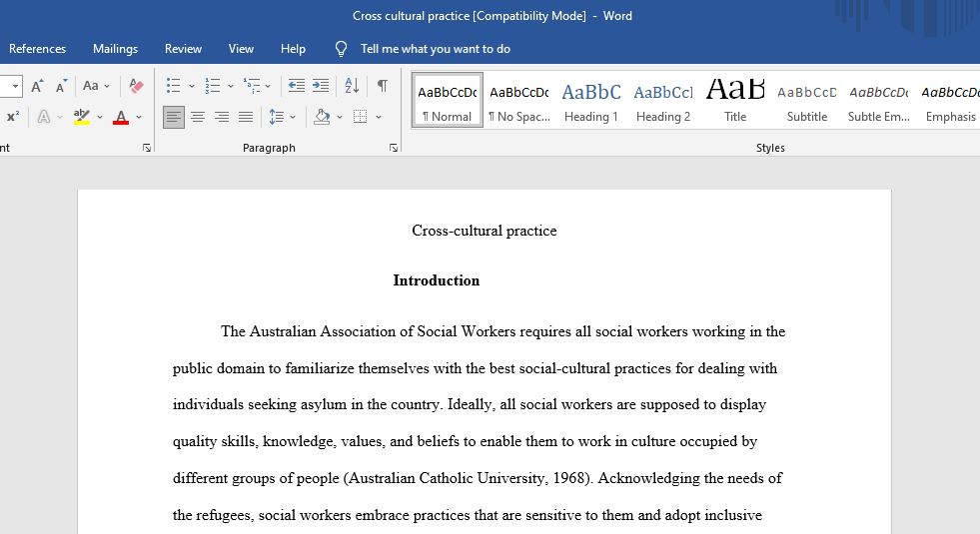This screenshot has height=534, width=980.
Task: Apply superscript formatting with x² icon
Action: (13, 116)
